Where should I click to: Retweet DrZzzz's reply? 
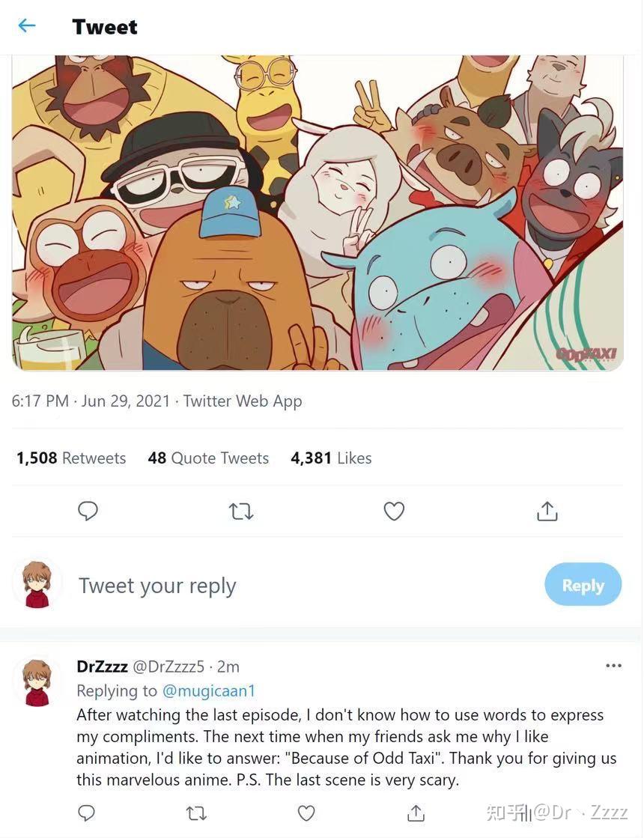196,813
